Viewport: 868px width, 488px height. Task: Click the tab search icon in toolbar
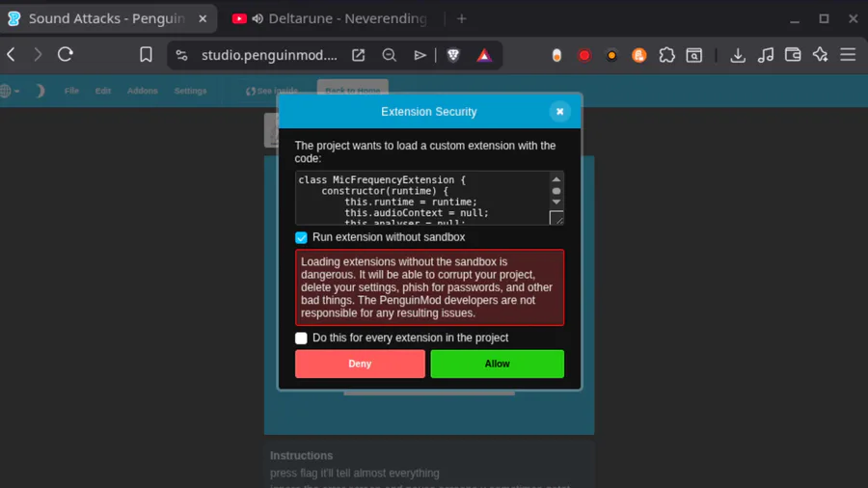[x=694, y=55]
